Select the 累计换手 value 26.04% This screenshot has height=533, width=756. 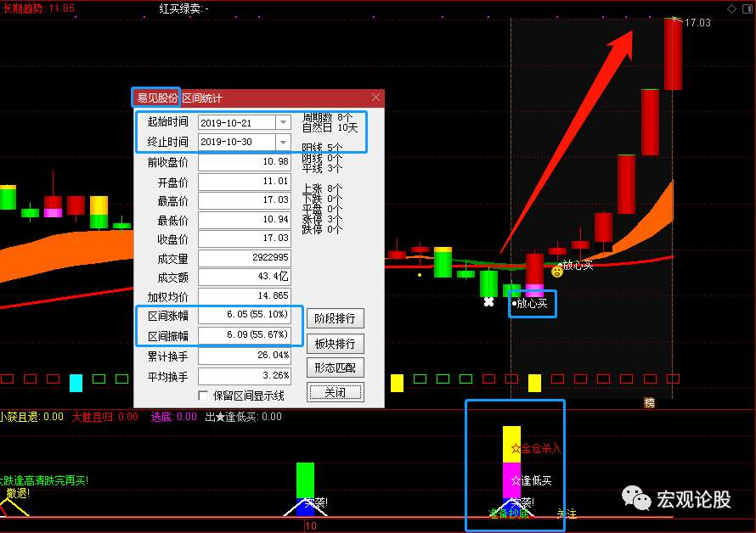(245, 356)
